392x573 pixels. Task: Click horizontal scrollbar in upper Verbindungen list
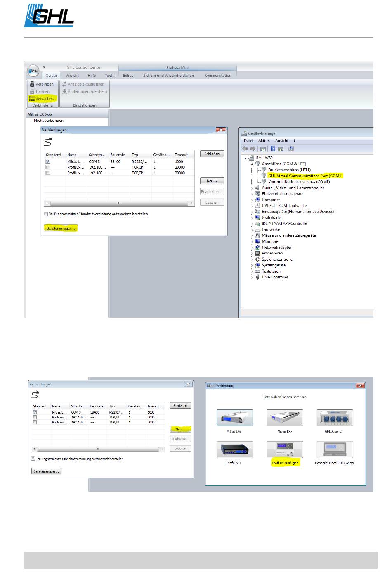(x=119, y=203)
